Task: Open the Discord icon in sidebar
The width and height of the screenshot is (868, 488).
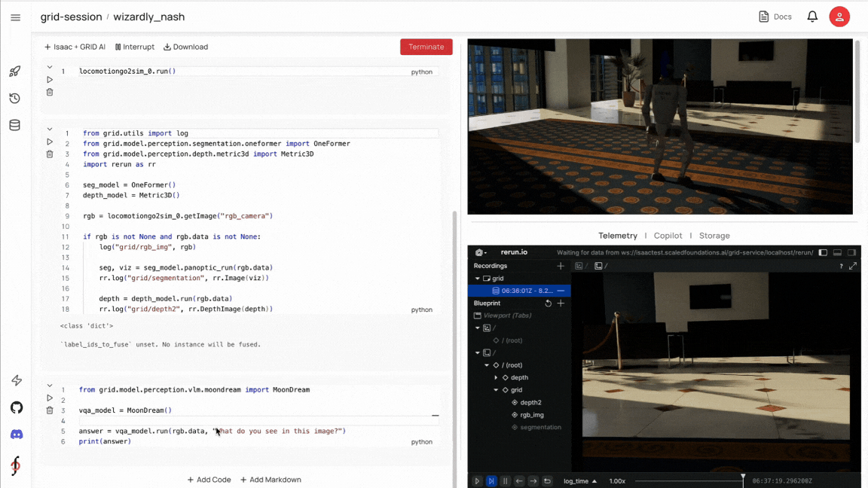Action: click(17, 435)
